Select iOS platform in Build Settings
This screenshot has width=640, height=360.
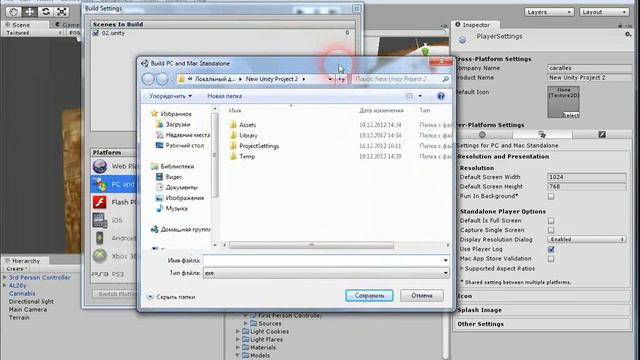coord(114,220)
